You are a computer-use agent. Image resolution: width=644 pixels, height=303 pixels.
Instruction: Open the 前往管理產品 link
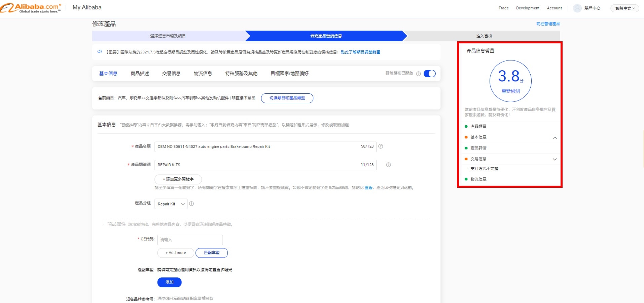click(548, 24)
